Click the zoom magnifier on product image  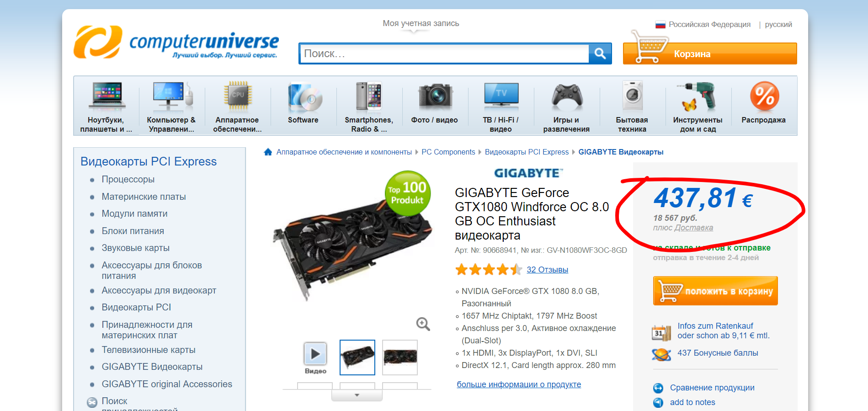[423, 324]
